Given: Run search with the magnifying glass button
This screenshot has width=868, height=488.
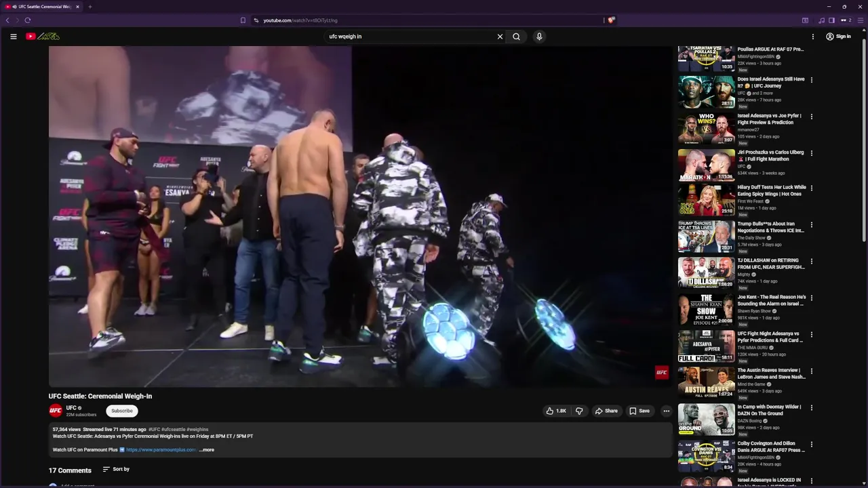Looking at the screenshot, I should [x=517, y=37].
